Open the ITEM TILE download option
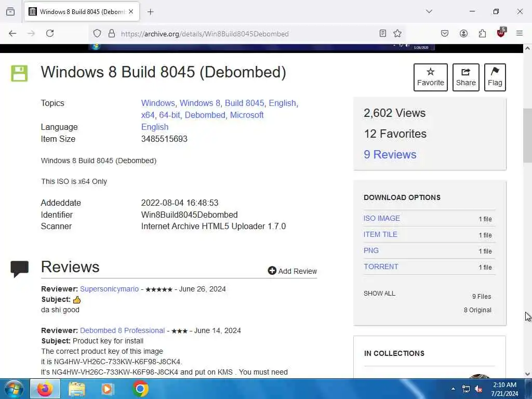Screen dimensions: 532x399 (x=380, y=234)
